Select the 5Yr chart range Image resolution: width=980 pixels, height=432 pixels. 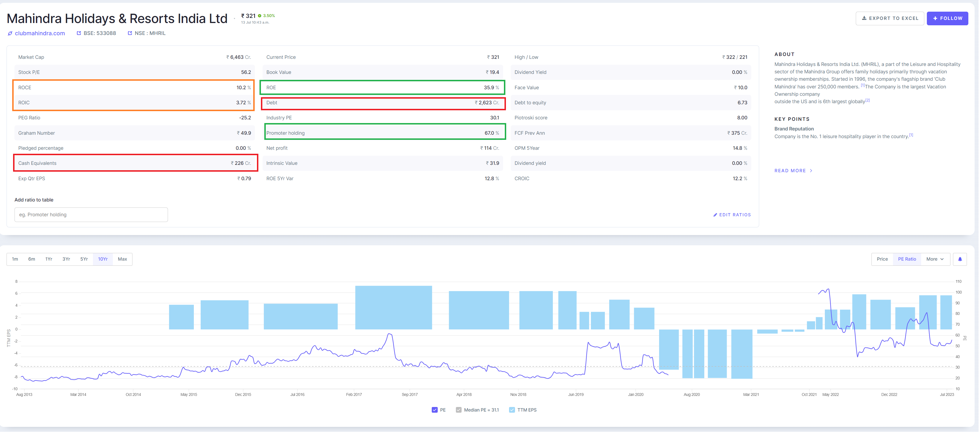pos(84,259)
